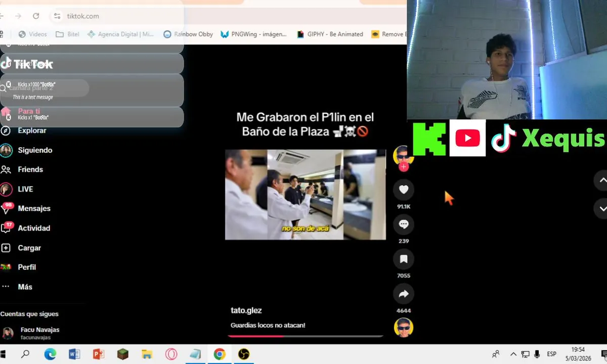Open GIPHY - Be Animated bookmark
The image size is (607, 364).
[329, 34]
